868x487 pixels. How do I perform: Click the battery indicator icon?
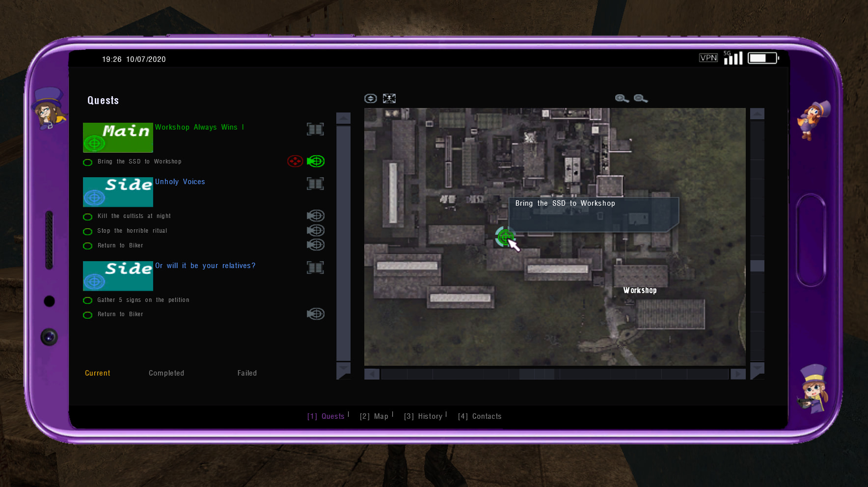point(762,58)
